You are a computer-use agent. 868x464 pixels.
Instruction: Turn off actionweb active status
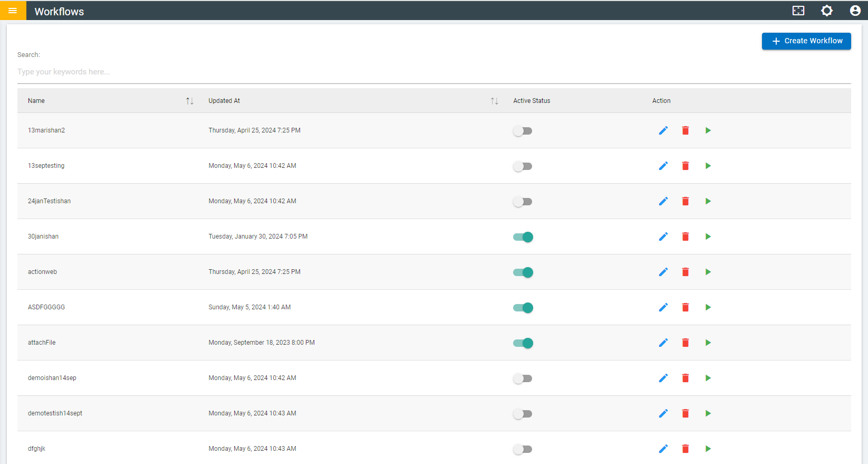click(523, 272)
